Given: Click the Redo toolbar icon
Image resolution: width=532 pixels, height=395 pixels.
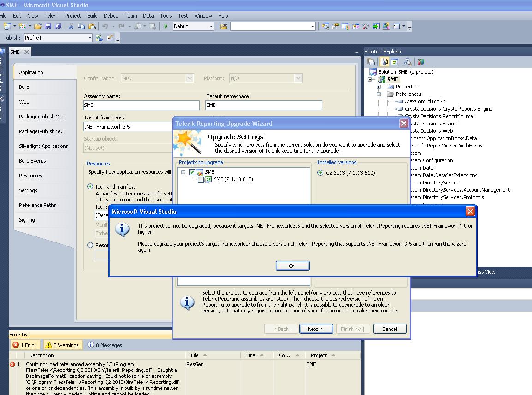Looking at the screenshot, I should pyautogui.click(x=121, y=26).
